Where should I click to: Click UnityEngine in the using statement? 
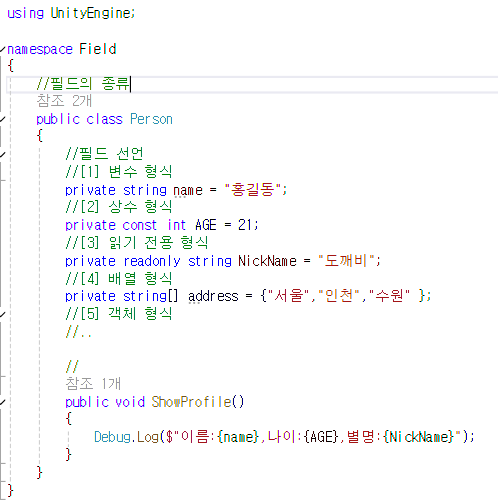91,13
